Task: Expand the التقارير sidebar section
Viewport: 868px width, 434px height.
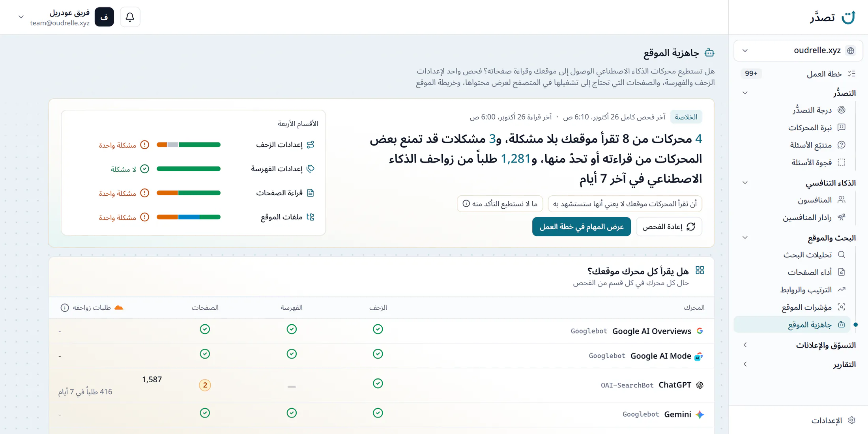Action: click(x=745, y=364)
